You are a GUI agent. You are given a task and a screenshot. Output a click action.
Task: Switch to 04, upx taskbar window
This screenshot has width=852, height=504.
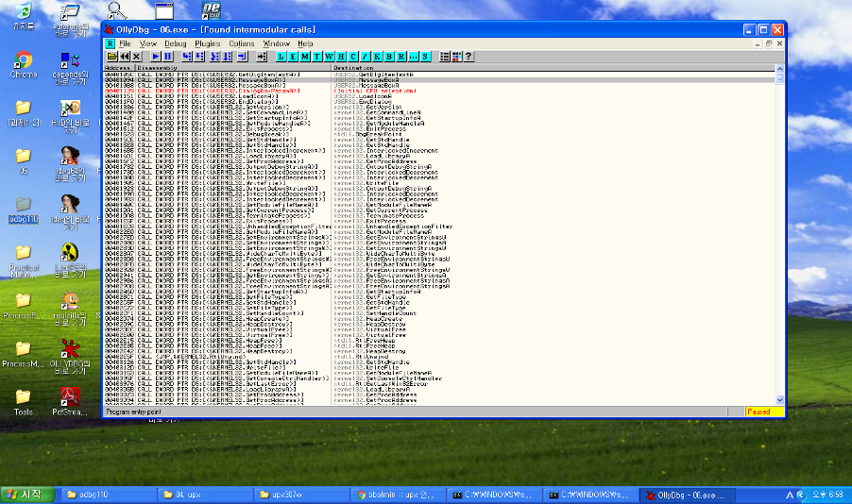point(205,495)
